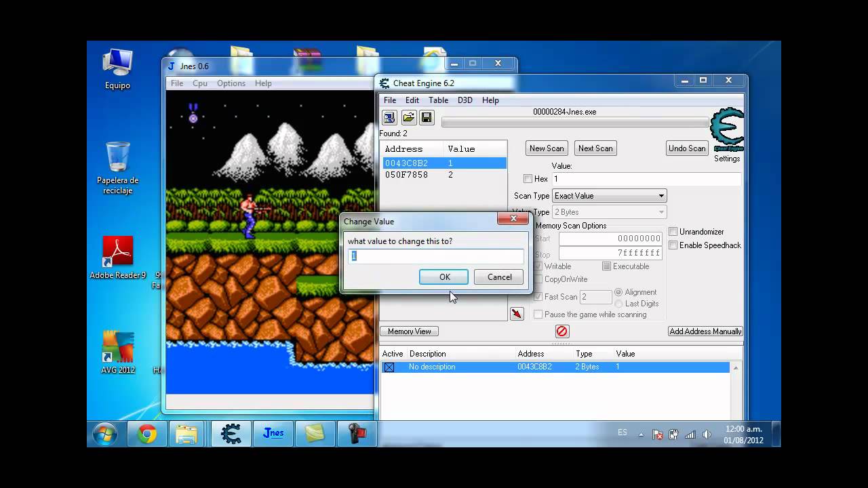This screenshot has height=488, width=868.
Task: Click the save floppy disk icon
Action: 427,118
